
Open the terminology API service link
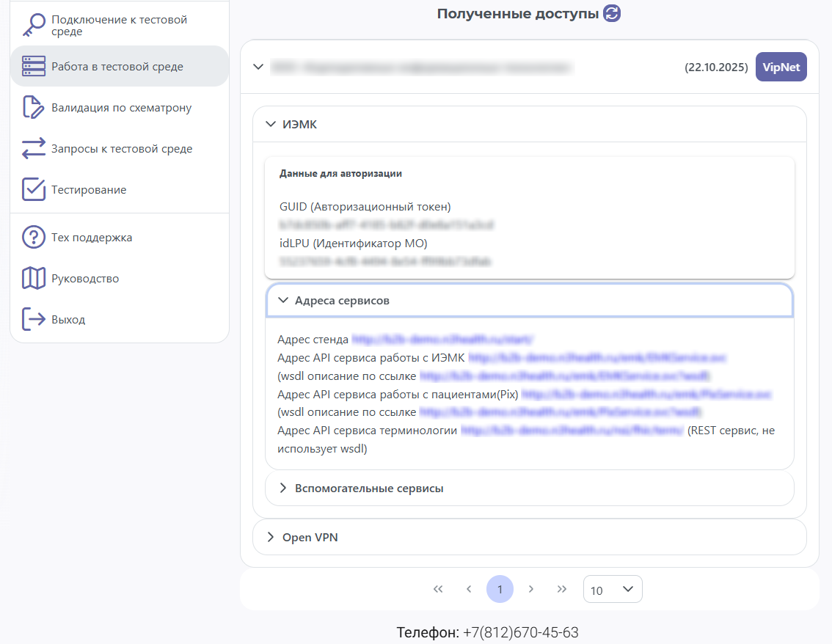(x=572, y=431)
